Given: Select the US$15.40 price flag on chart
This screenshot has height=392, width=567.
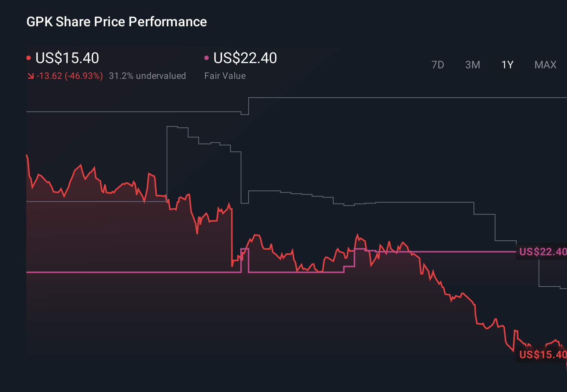Looking at the screenshot, I should pyautogui.click(x=542, y=354).
